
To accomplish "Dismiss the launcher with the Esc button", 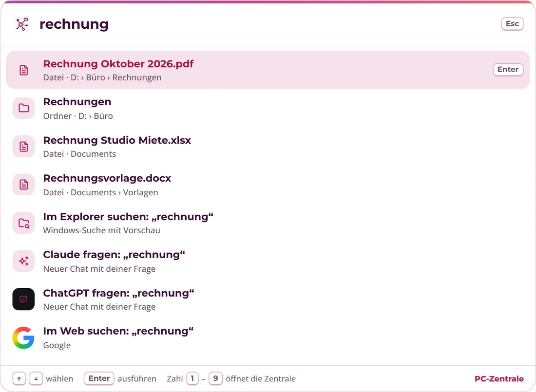I will [x=512, y=24].
